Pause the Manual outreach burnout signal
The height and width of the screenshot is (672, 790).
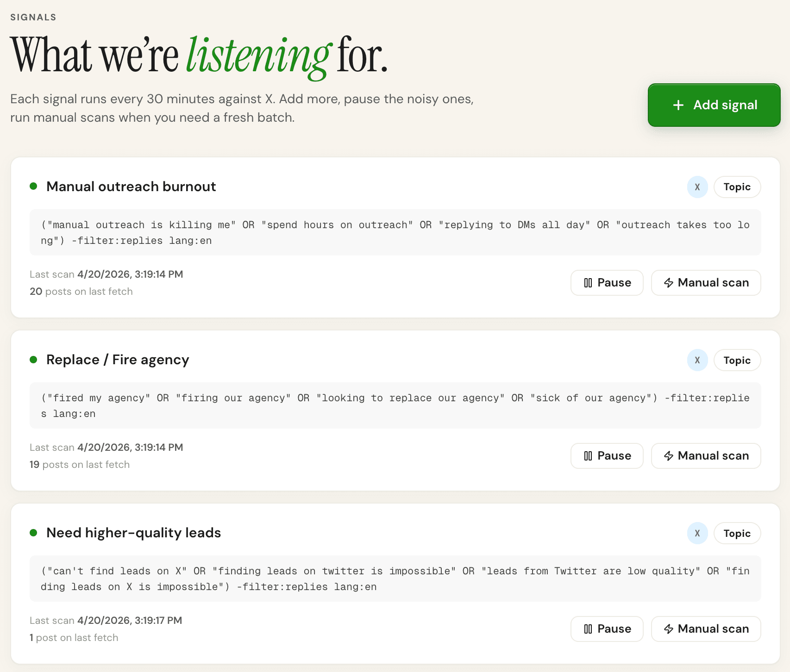point(607,283)
